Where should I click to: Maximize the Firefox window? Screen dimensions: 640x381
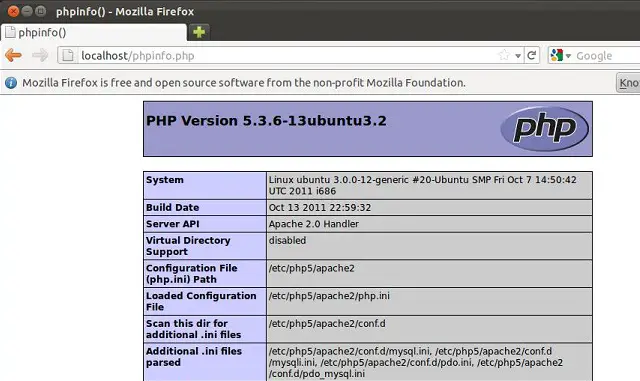point(40,11)
